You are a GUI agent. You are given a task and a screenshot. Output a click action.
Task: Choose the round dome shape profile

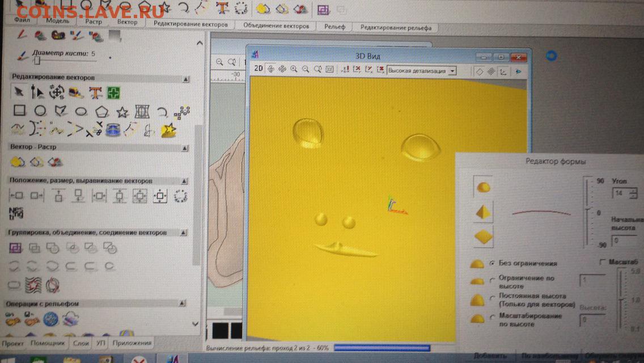[483, 187]
